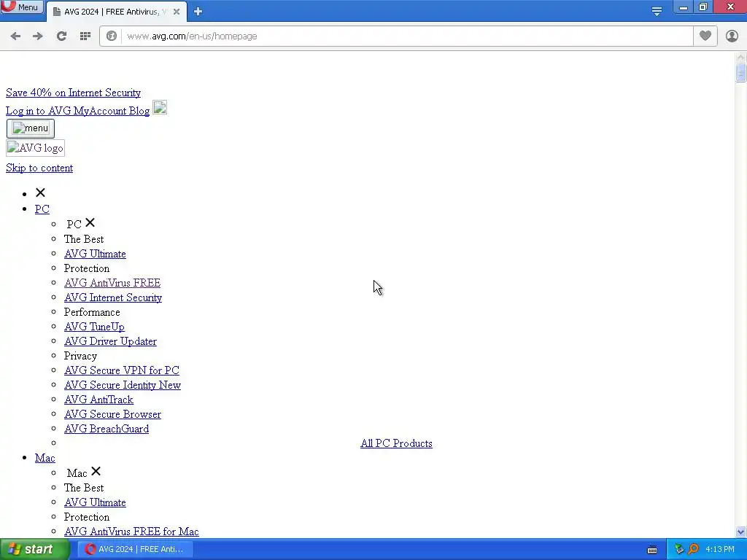Select AVG 2024 taskbar button
Viewport: 747px width, 560px height.
point(135,550)
